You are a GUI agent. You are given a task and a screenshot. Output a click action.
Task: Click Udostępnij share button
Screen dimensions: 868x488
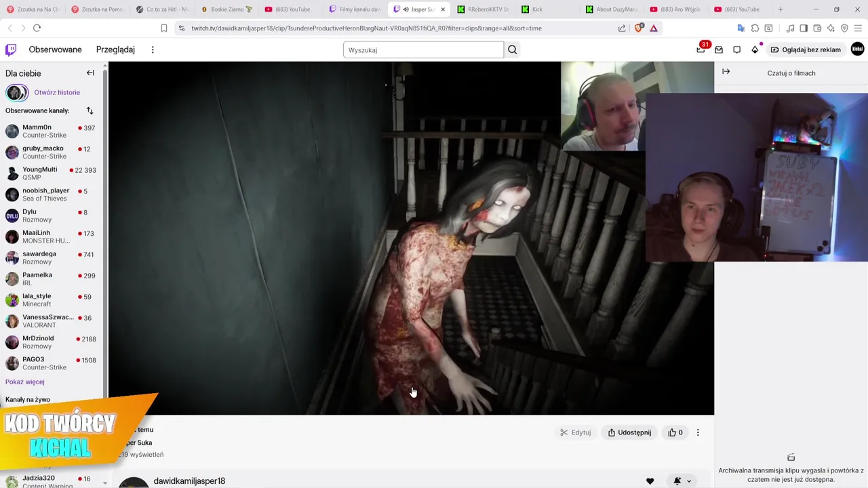tap(629, 432)
